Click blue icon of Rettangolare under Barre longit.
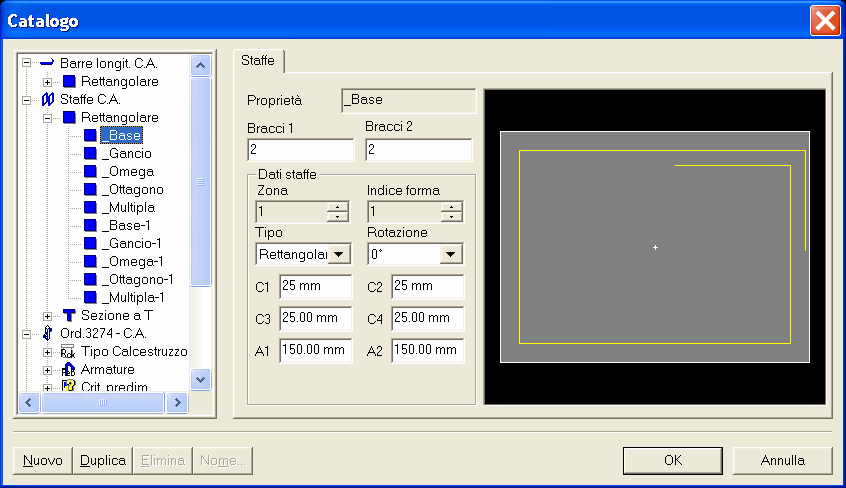 (x=69, y=82)
